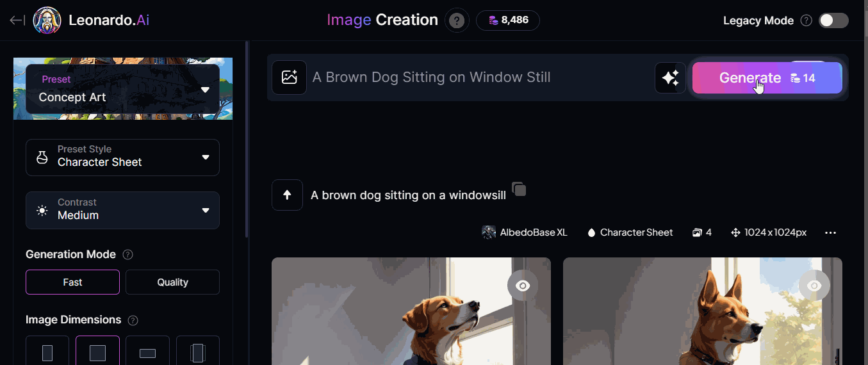
Task: Click the prompt text input field
Action: pyautogui.click(x=479, y=77)
